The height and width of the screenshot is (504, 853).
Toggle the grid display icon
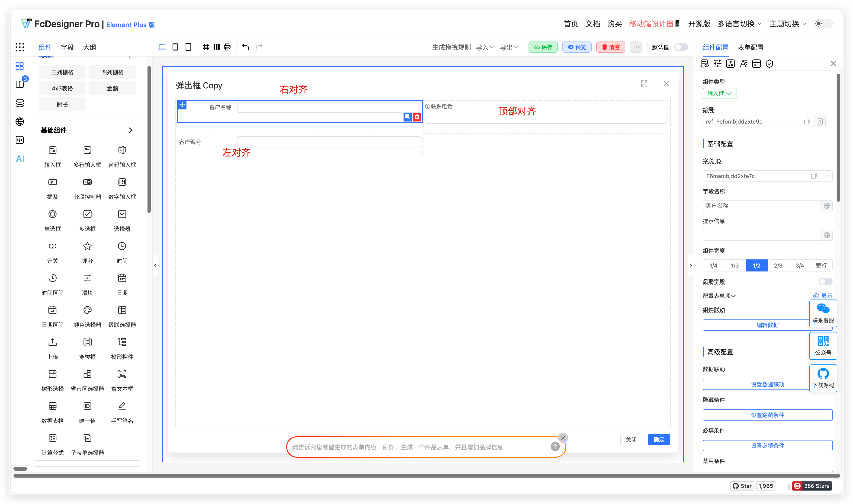[206, 47]
